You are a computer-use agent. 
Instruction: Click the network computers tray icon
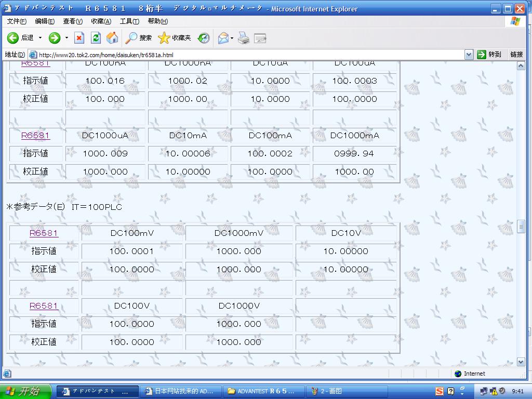484,391
